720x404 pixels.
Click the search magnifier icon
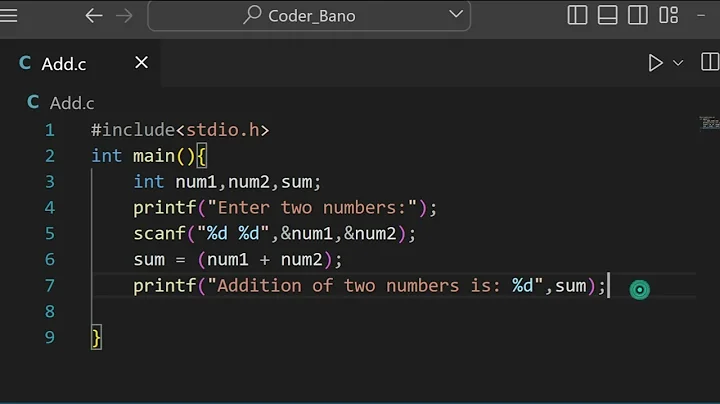point(252,15)
